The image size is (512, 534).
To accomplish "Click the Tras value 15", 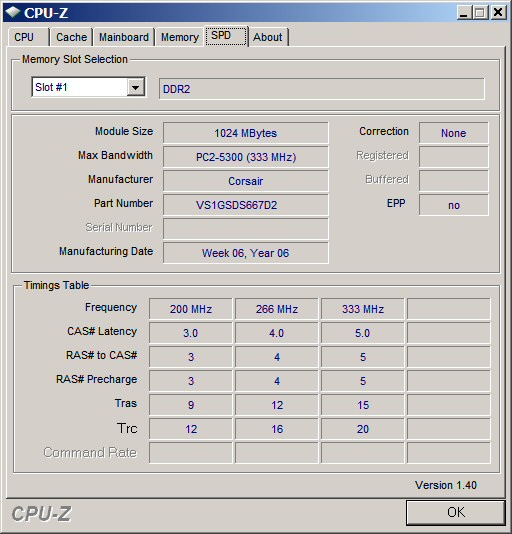I will click(x=362, y=405).
